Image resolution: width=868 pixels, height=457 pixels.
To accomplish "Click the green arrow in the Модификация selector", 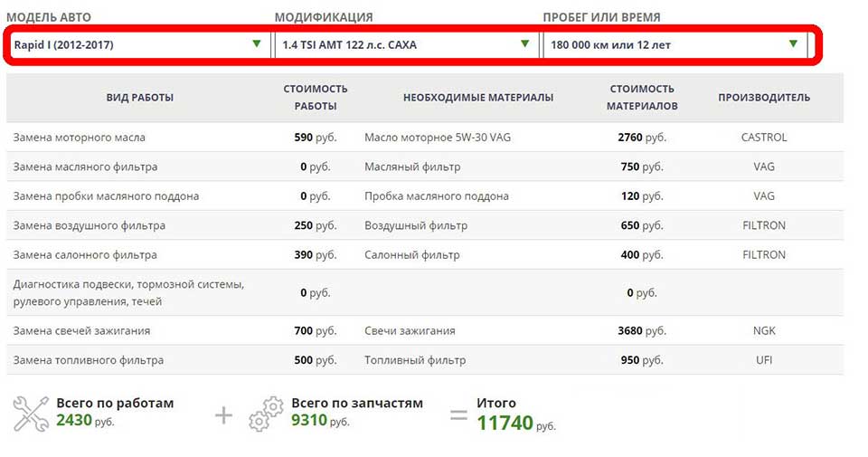I will pyautogui.click(x=524, y=43).
